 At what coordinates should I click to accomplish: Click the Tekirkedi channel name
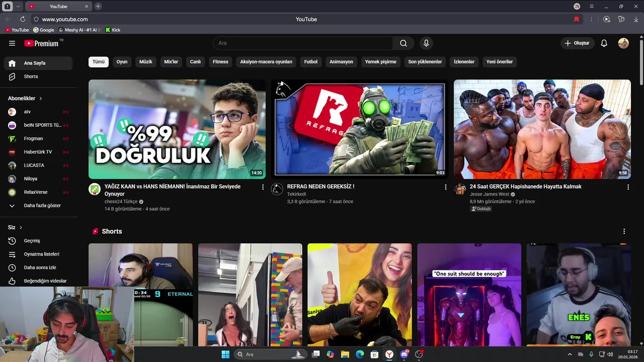296,194
